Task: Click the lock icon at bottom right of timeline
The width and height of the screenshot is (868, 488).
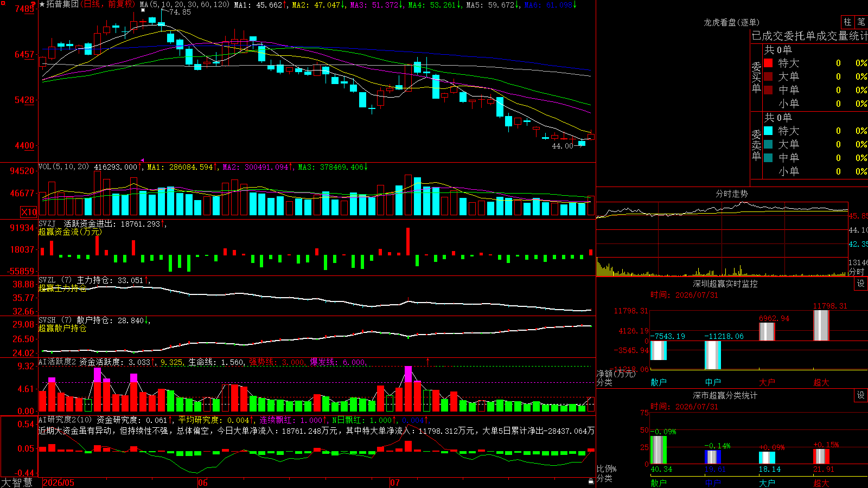Action: tap(591, 481)
